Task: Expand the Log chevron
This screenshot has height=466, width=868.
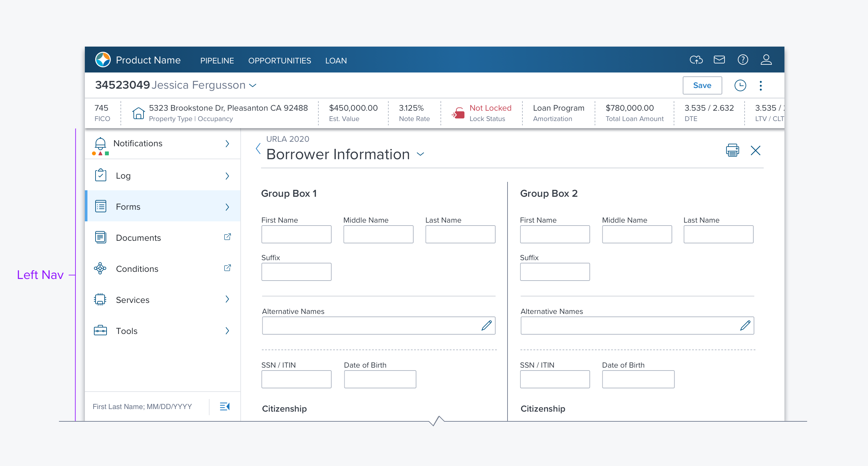Action: (227, 176)
